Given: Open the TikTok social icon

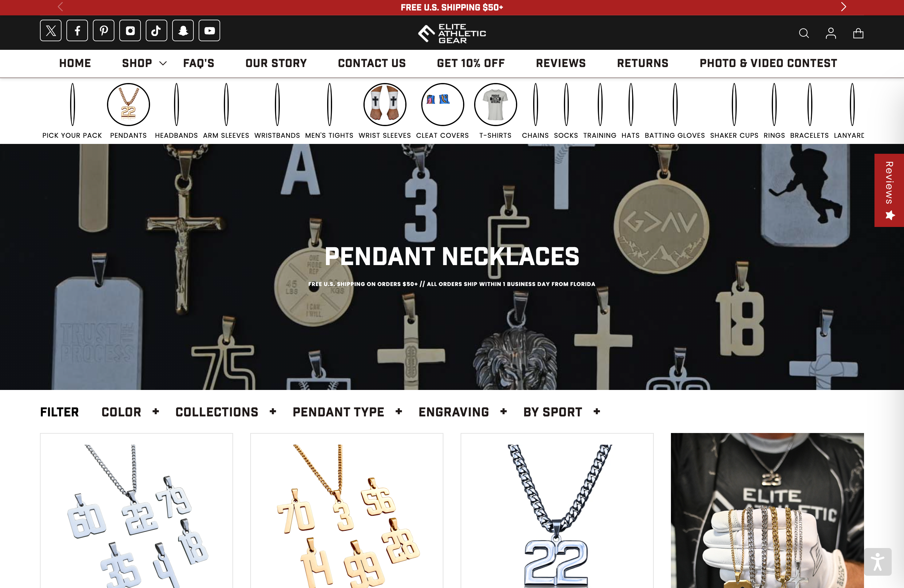Looking at the screenshot, I should pyautogui.click(x=157, y=31).
